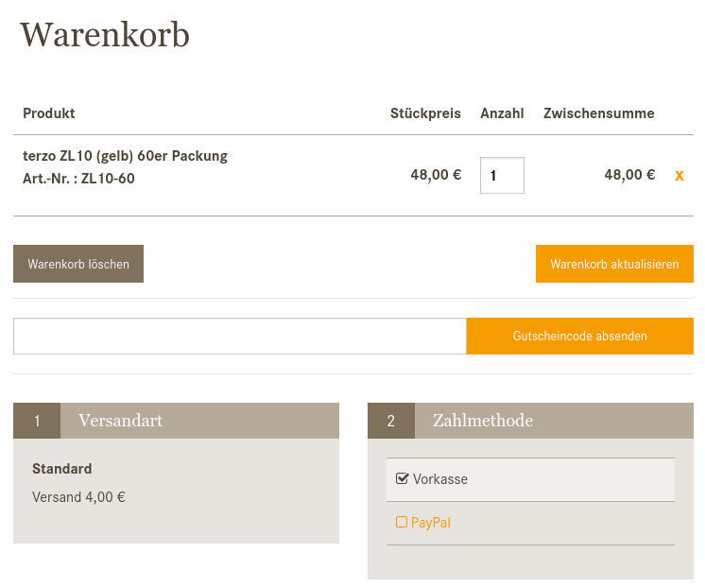The height and width of the screenshot is (588, 705).
Task: Click the Vorkasse payment label text
Action: coord(440,479)
